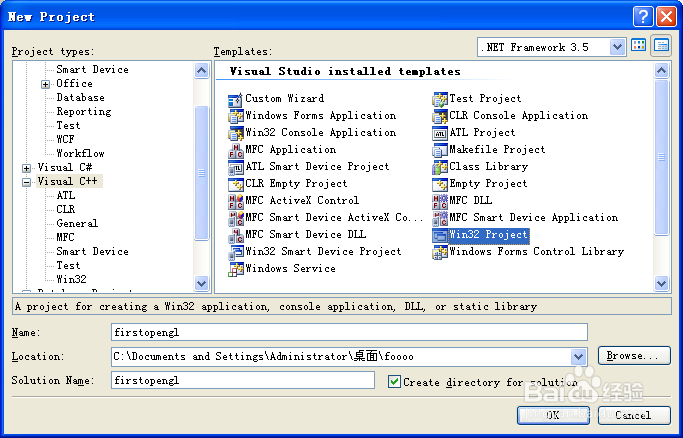683x438 pixels.
Task: Open the Location path dropdown arrow
Action: [578, 357]
